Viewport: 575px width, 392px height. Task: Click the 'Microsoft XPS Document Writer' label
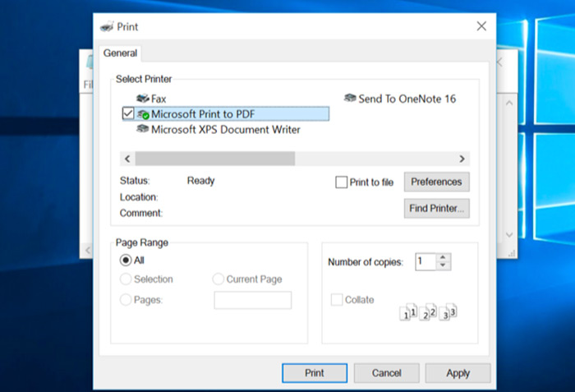tap(226, 130)
